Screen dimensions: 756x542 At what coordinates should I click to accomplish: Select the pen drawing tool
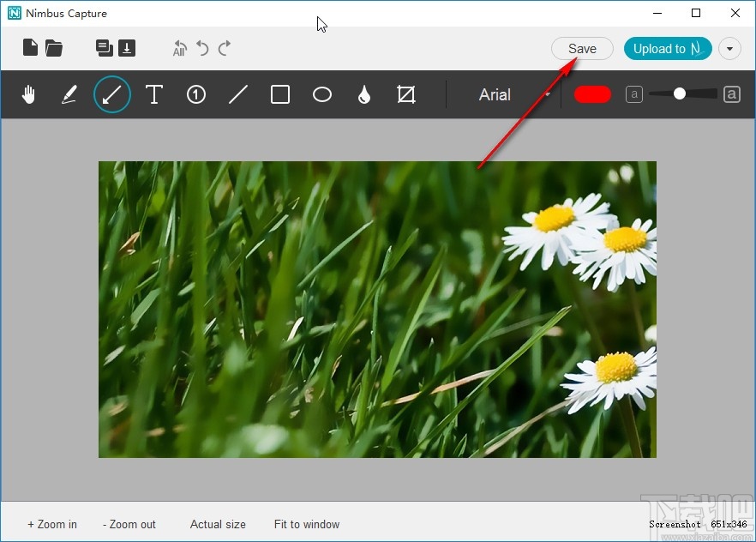click(x=69, y=95)
